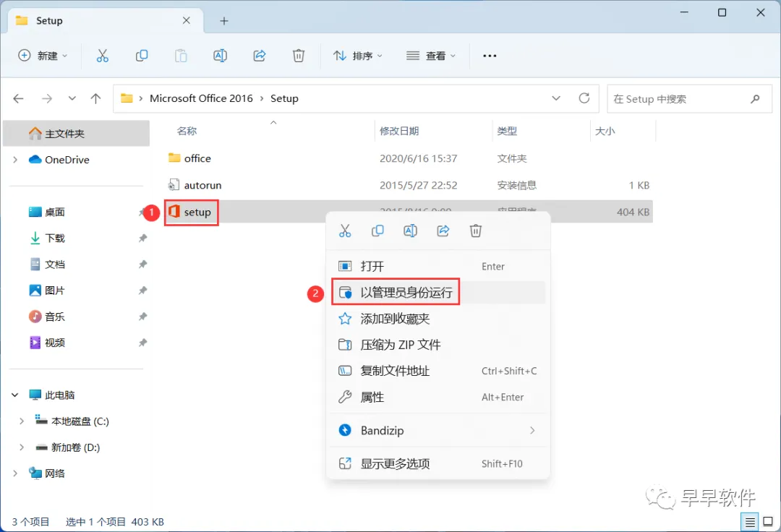Switch to details view in status bar
Image resolution: width=781 pixels, height=532 pixels.
[750, 522]
